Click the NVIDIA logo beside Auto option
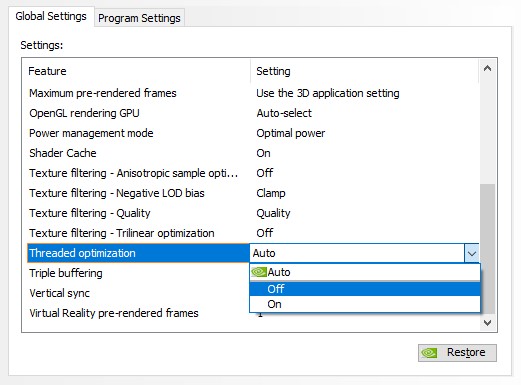 click(259, 272)
